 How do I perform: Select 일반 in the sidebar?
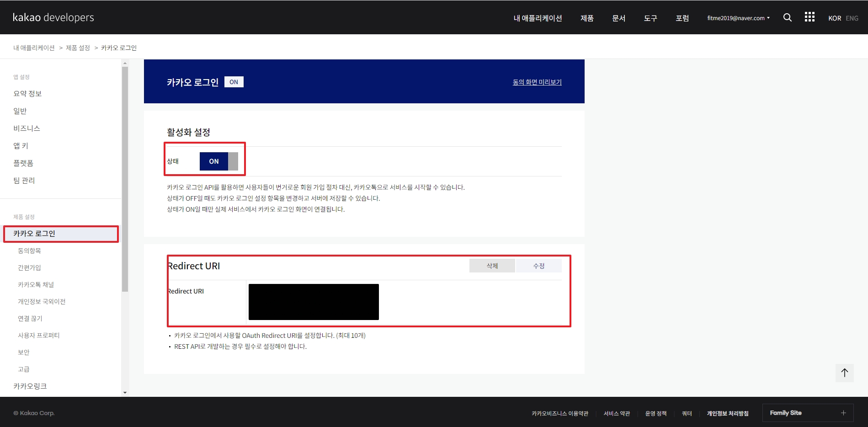[20, 111]
